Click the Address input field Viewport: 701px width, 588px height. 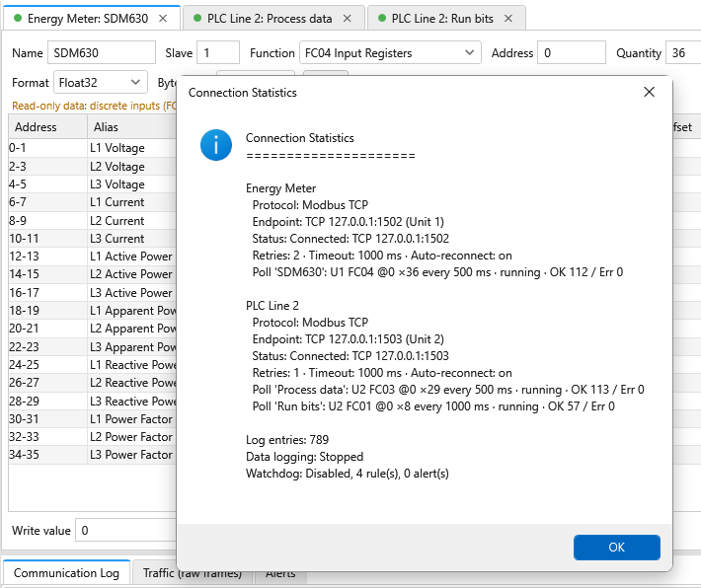[x=572, y=52]
